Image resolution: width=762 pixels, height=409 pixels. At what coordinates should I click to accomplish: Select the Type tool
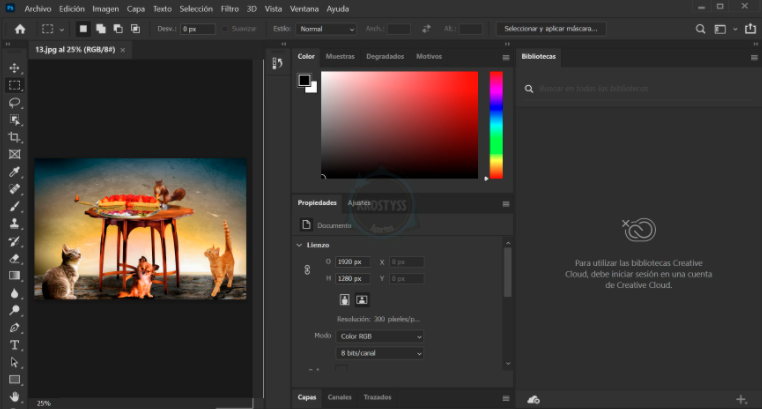click(14, 345)
